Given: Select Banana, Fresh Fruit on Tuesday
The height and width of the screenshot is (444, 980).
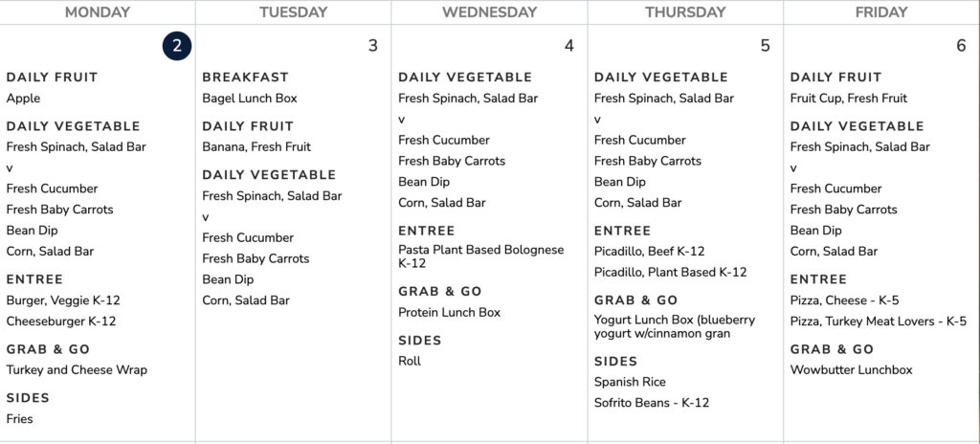Looking at the screenshot, I should point(256,147).
